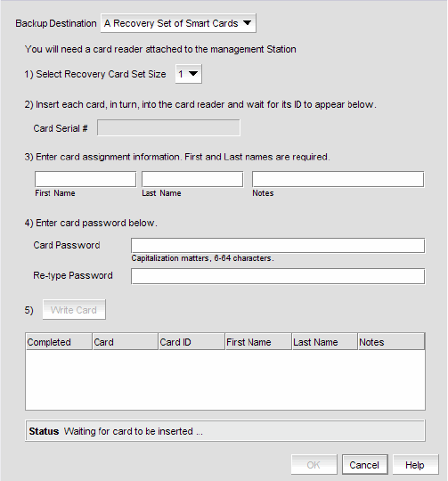448x481 pixels.
Task: Click into the Notes text field
Action: coord(338,179)
